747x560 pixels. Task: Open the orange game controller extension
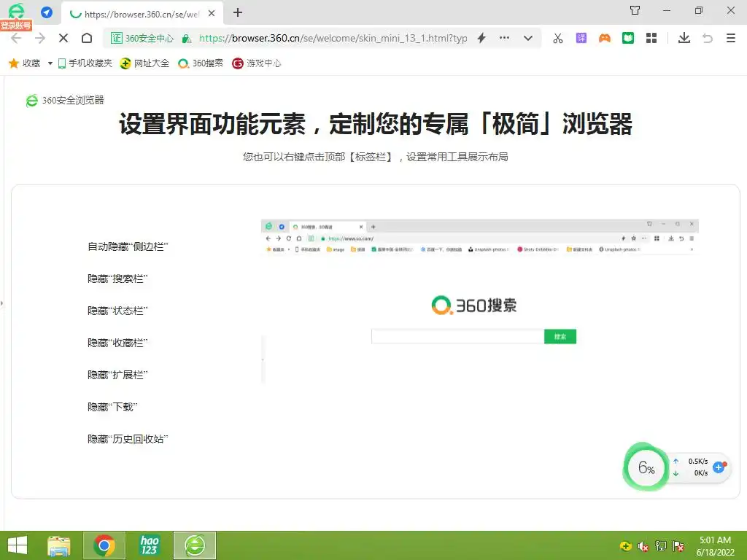pyautogui.click(x=605, y=38)
